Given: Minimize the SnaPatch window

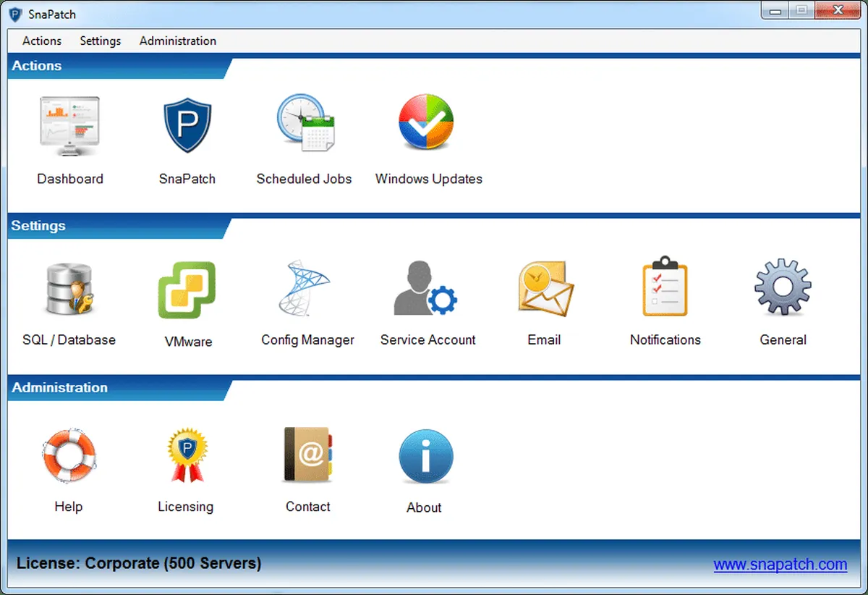Looking at the screenshot, I should point(775,10).
